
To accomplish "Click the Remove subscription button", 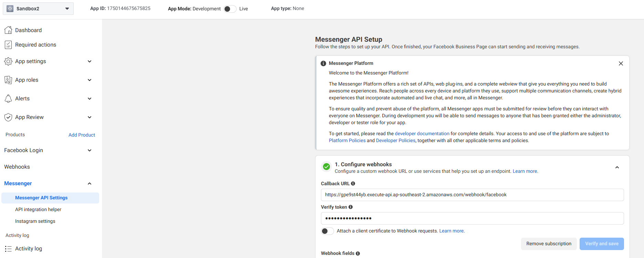I will tap(549, 244).
